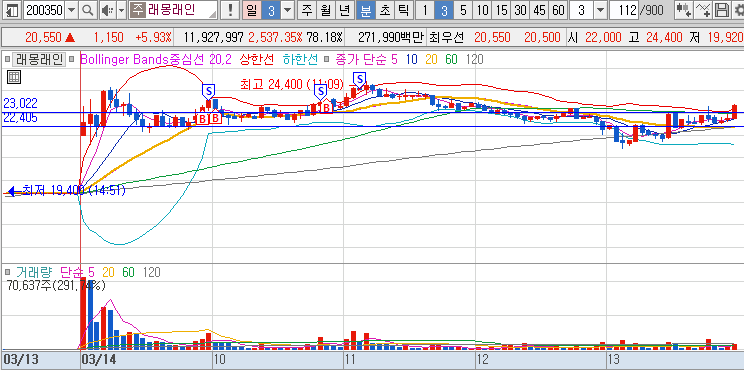Click the custom interval field showing 3
This screenshot has width=744, height=370.
(x=581, y=10)
